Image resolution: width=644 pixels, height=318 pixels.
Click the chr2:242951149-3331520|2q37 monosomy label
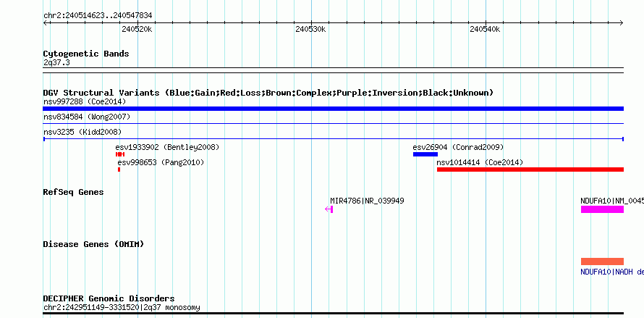(122, 307)
